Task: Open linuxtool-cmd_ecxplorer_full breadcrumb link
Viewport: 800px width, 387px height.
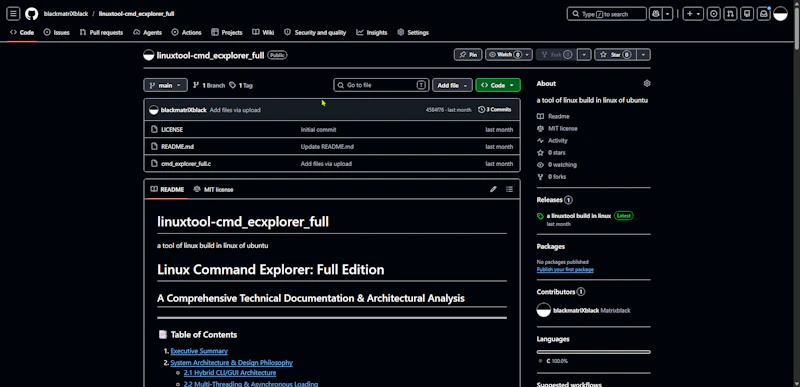Action: click(137, 14)
